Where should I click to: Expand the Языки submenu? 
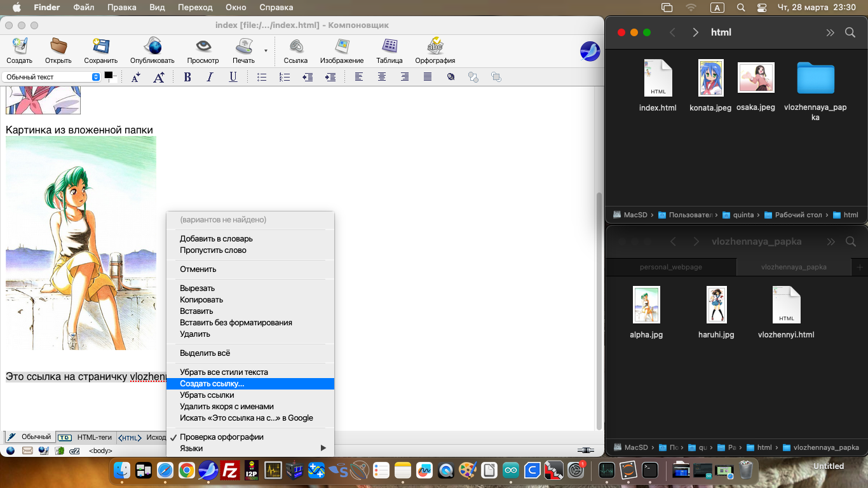click(250, 449)
